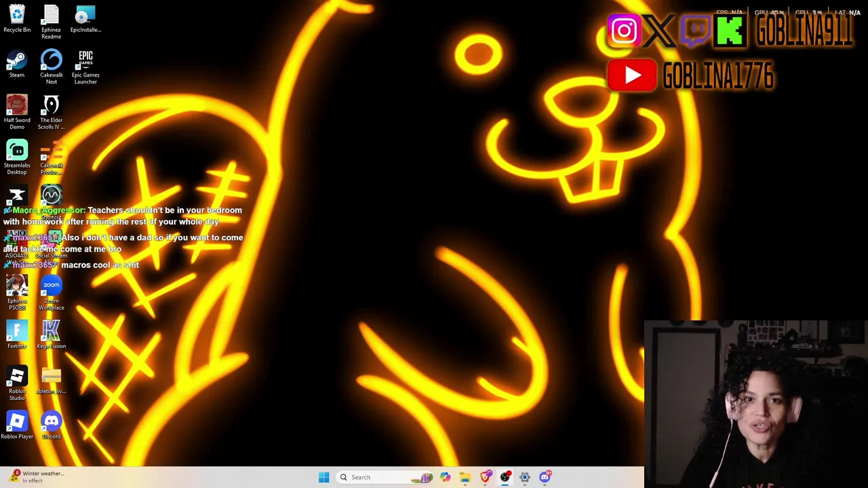This screenshot has width=868, height=488.
Task: Click the taskbar Search box
Action: [386, 477]
